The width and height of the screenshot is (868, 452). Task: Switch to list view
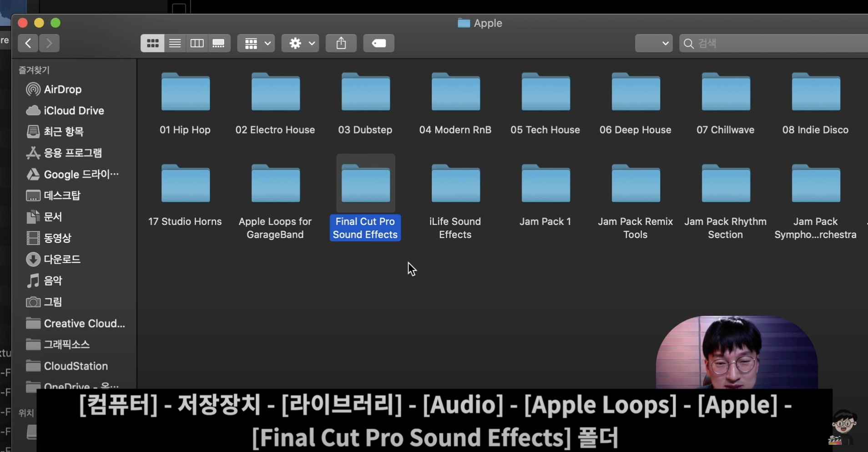coord(175,43)
